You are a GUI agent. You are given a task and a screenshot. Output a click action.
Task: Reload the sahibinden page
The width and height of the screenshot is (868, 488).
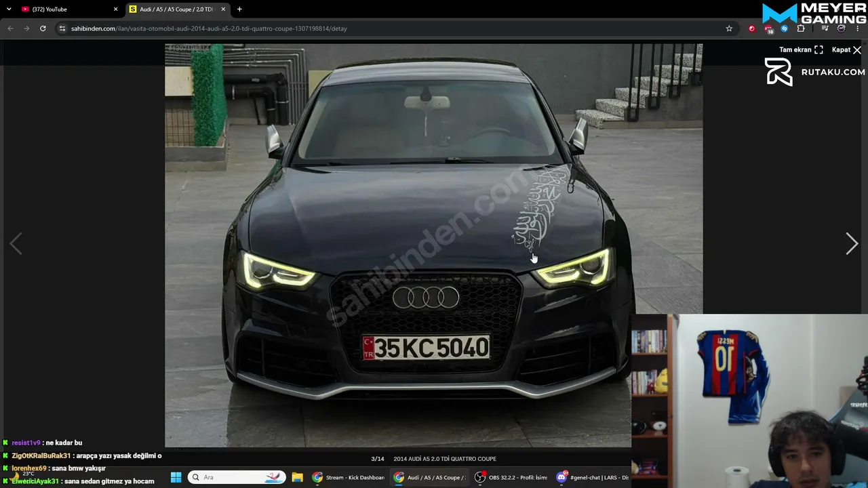pos(43,28)
